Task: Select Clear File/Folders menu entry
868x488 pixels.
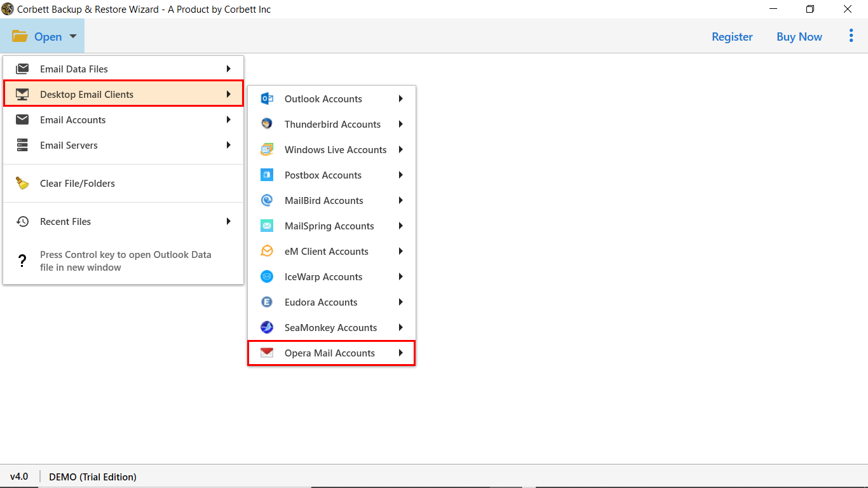Action: (123, 183)
